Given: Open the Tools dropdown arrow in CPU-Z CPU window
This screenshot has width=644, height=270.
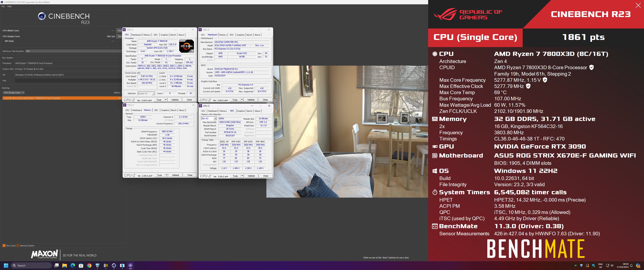Looking at the screenshot, I should coord(165,100).
